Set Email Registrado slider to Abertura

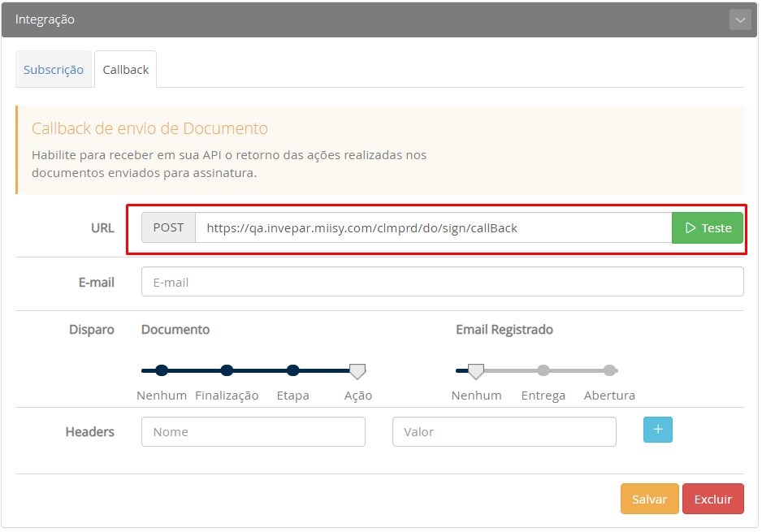click(609, 370)
